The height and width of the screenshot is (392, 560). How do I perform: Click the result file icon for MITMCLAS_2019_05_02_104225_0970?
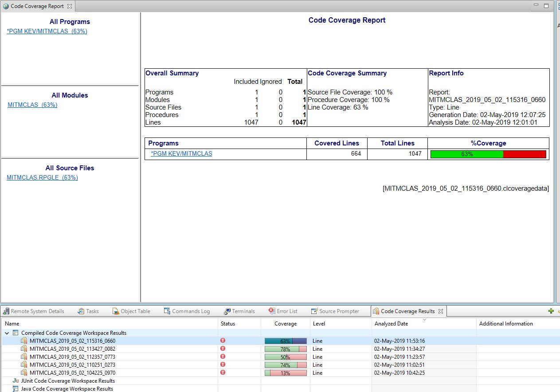click(x=24, y=373)
